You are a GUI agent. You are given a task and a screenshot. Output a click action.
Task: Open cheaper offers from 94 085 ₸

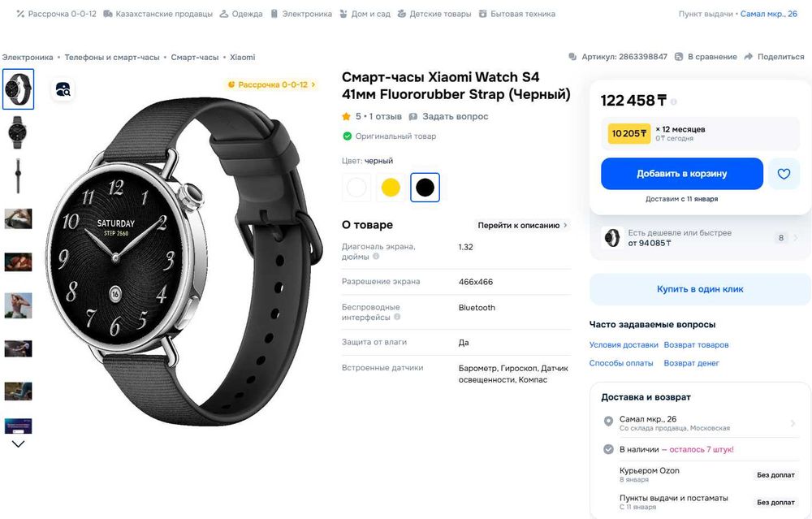click(x=701, y=238)
